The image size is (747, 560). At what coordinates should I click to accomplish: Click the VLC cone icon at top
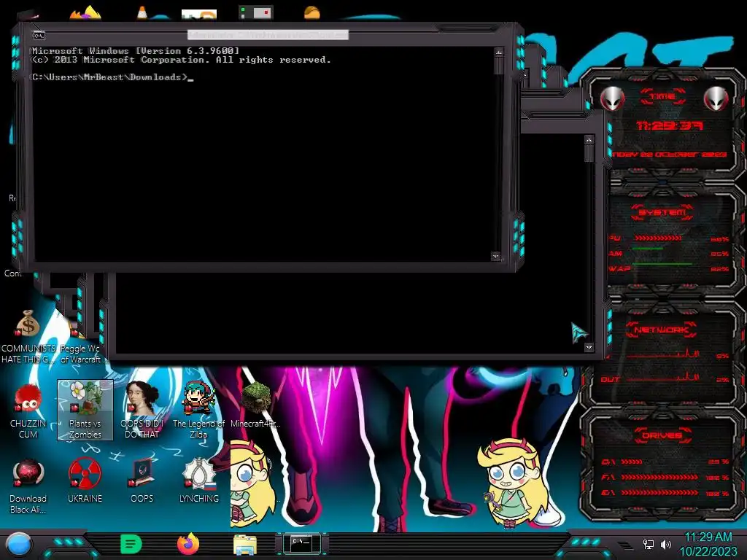pyautogui.click(x=142, y=12)
